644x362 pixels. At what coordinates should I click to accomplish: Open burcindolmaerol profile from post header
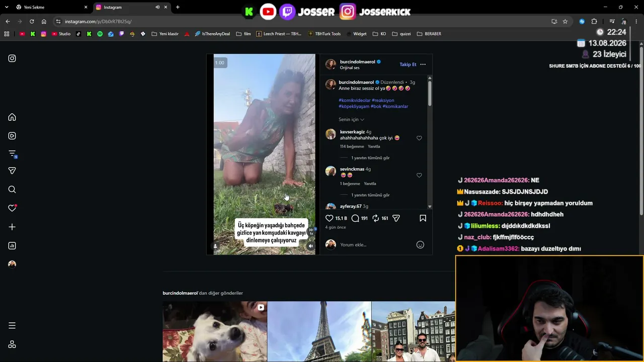point(357,62)
